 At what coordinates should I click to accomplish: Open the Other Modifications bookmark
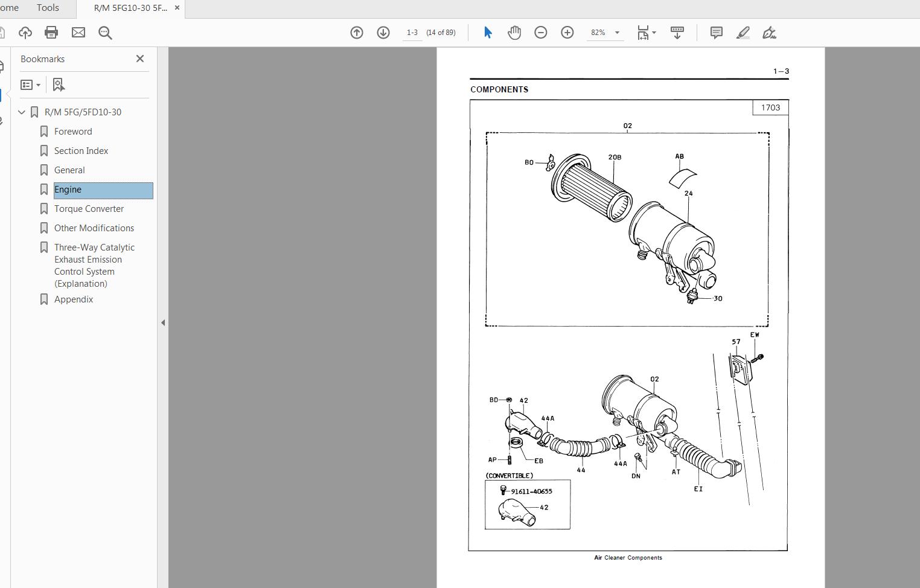[x=94, y=228]
